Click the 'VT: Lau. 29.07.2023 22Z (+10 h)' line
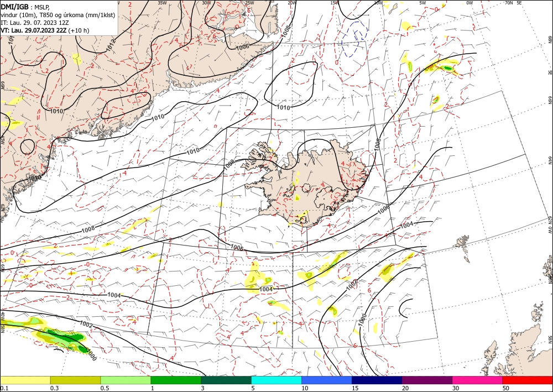 coord(45,30)
